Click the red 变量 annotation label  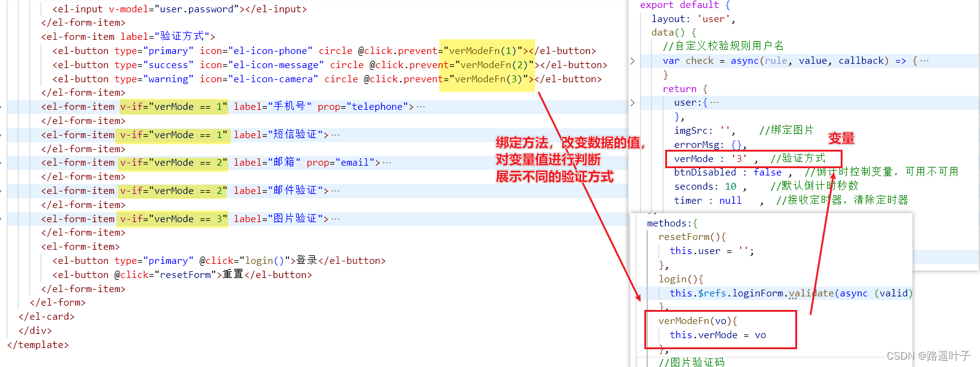pos(841,139)
